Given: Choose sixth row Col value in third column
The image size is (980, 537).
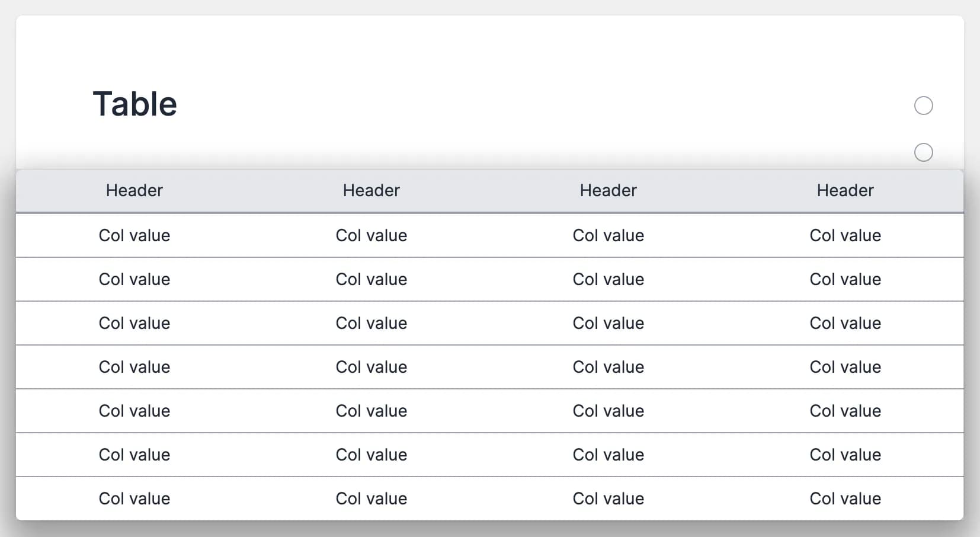Looking at the screenshot, I should 608,455.
